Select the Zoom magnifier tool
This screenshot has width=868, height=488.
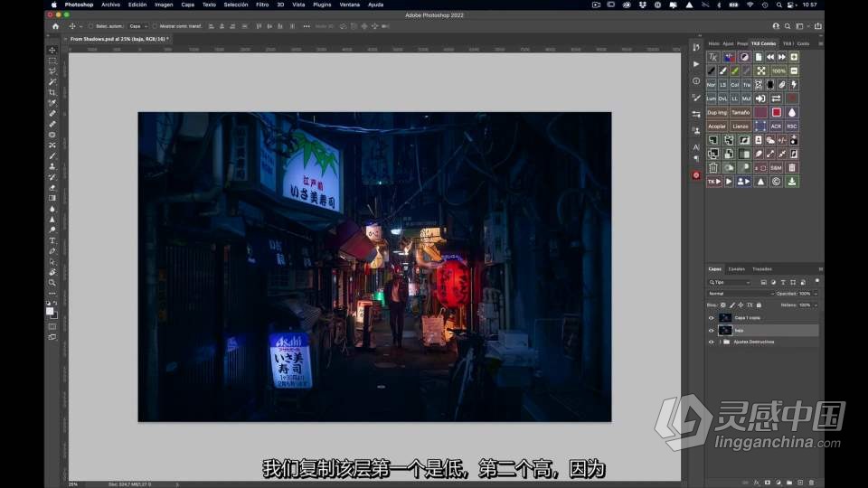tap(52, 282)
